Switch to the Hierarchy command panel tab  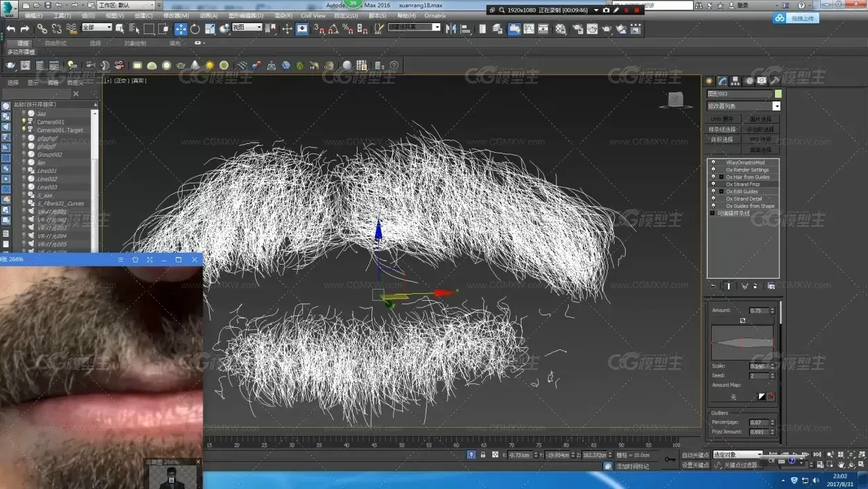(736, 81)
